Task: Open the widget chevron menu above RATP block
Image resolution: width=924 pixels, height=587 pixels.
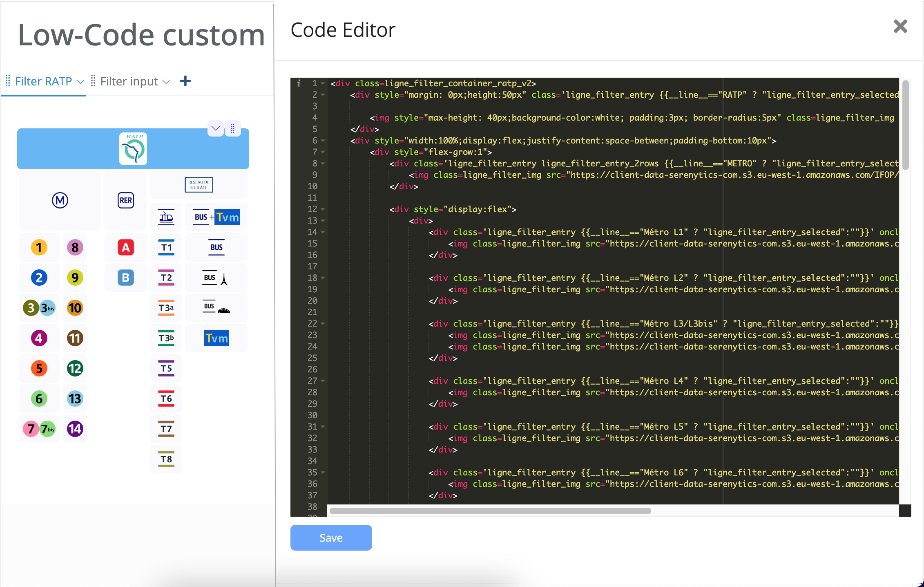Action: (x=216, y=128)
